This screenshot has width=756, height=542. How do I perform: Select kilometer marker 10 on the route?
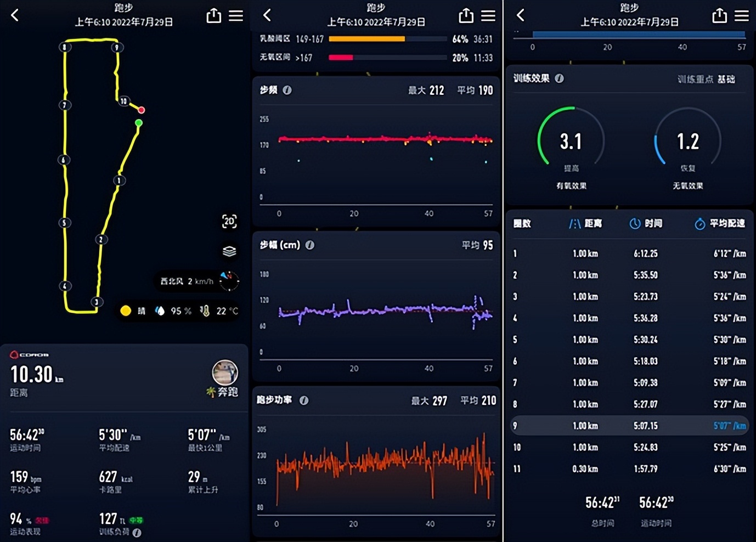point(124,101)
